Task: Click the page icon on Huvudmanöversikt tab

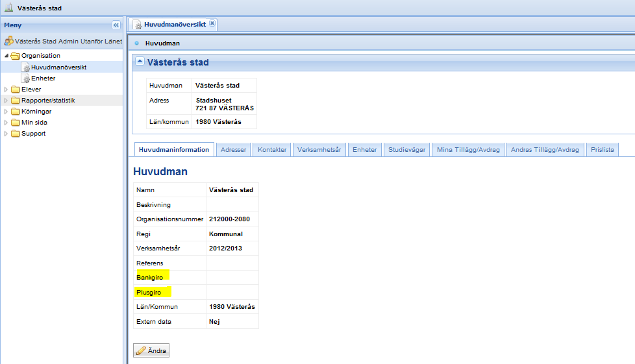Action: 138,25
